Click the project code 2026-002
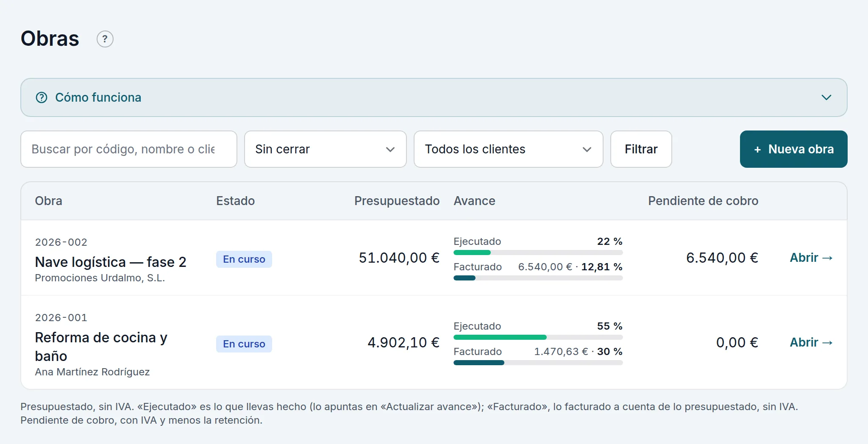The height and width of the screenshot is (444, 868). [x=61, y=242]
